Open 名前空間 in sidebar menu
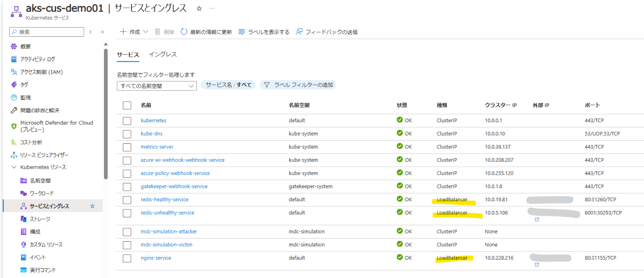Screen dimensions: 644x278 40,181
